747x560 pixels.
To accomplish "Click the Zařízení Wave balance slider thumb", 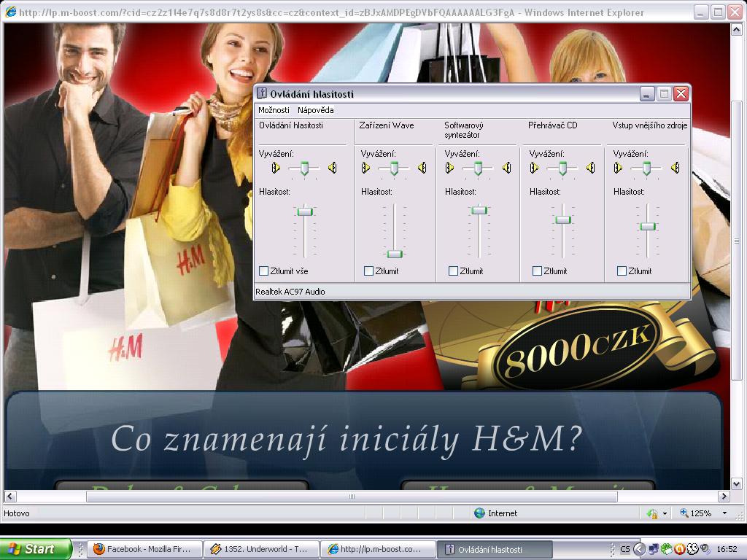I will (x=394, y=168).
